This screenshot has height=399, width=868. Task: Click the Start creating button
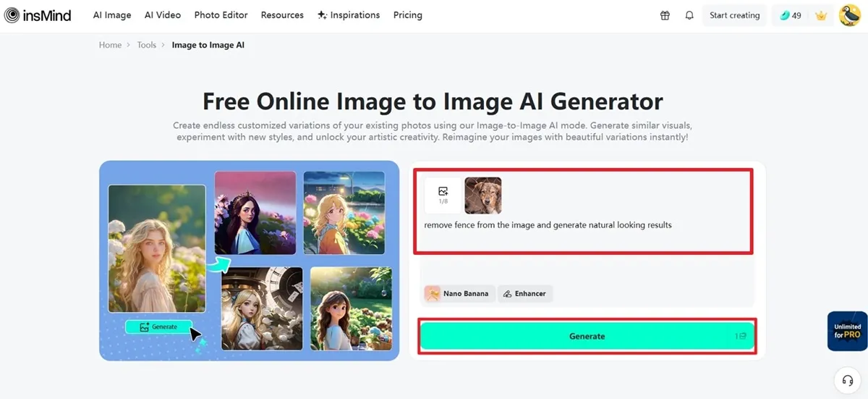click(x=734, y=15)
